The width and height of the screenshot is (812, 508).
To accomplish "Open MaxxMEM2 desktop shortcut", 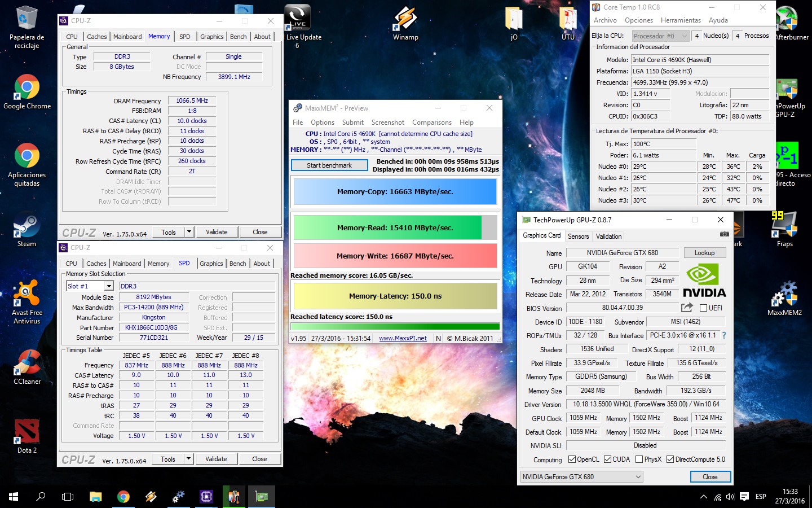I will pos(784,298).
